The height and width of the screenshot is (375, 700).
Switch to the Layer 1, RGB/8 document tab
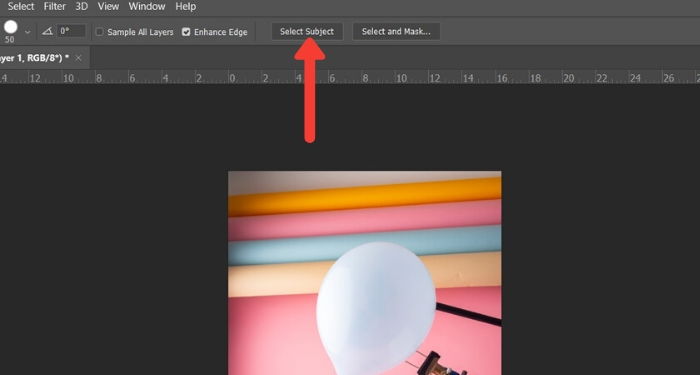coord(34,58)
